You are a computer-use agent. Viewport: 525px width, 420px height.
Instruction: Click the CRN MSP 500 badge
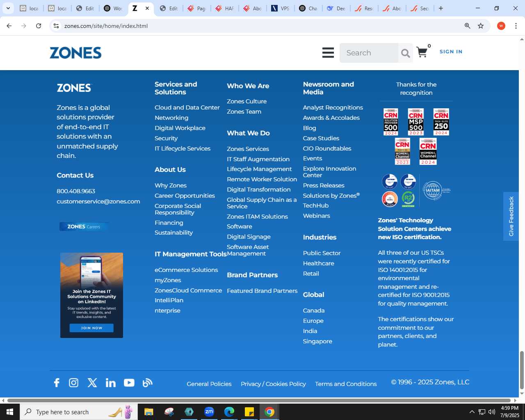(x=416, y=122)
